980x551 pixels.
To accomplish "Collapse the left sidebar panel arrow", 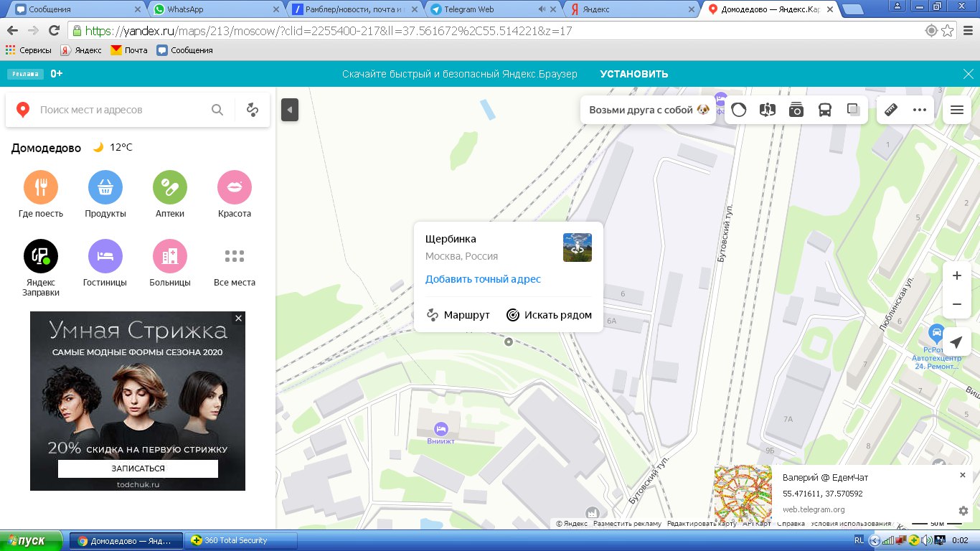I will 290,110.
